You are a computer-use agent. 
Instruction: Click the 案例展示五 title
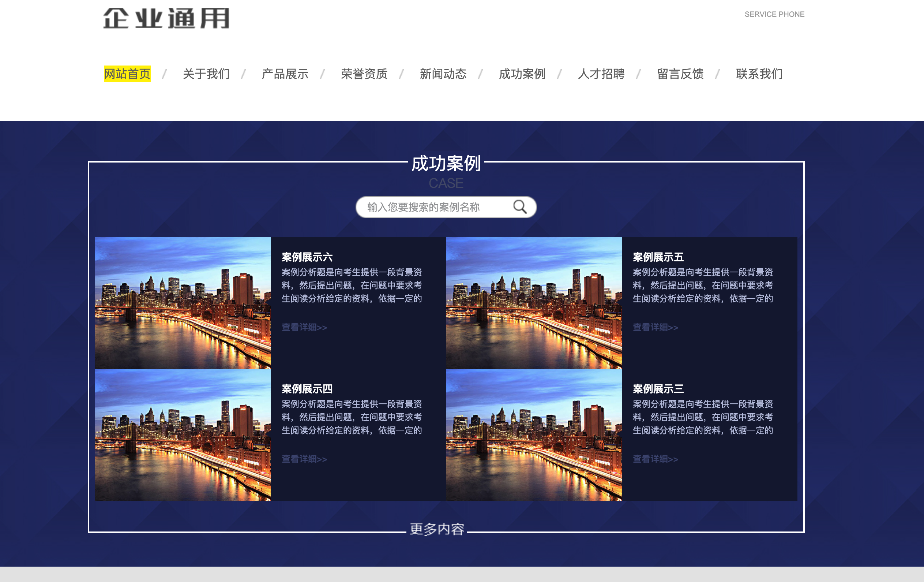tap(658, 257)
